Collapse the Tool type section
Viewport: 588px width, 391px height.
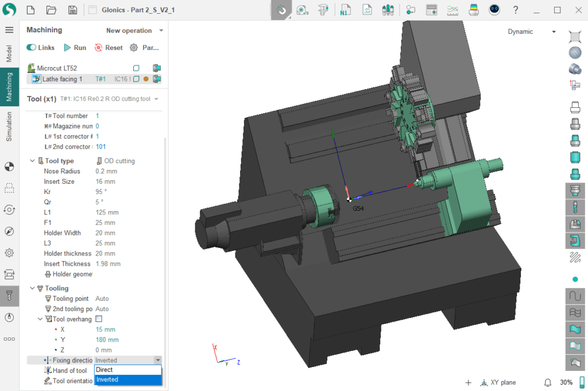[x=33, y=161]
